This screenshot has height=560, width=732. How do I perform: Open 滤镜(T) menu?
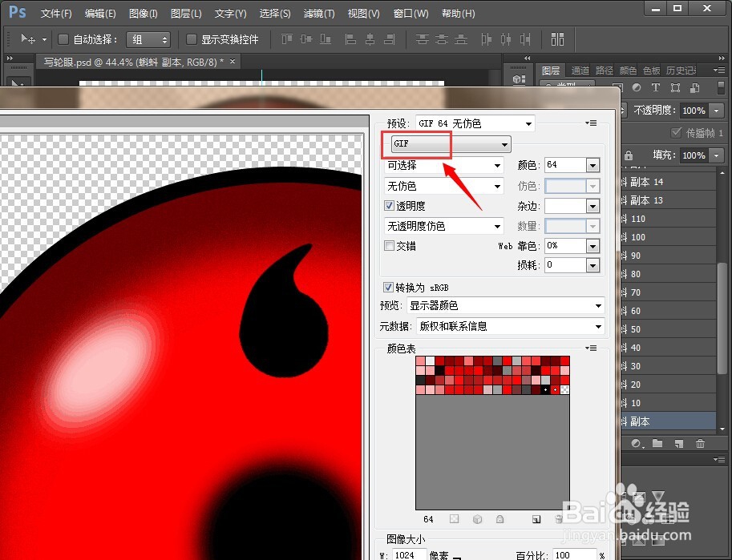click(319, 14)
